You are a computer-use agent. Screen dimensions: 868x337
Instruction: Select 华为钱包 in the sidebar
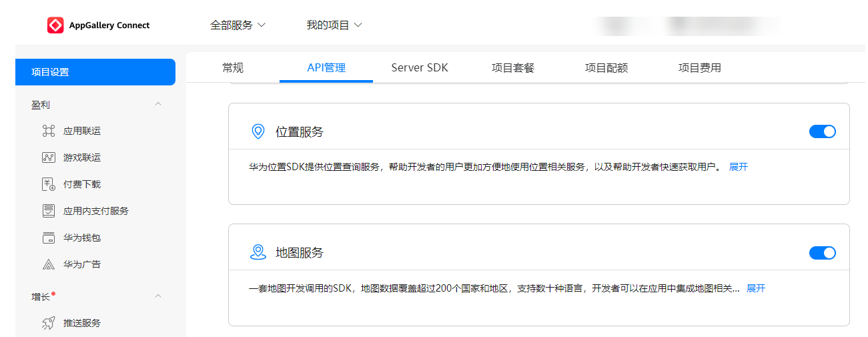tap(82, 238)
